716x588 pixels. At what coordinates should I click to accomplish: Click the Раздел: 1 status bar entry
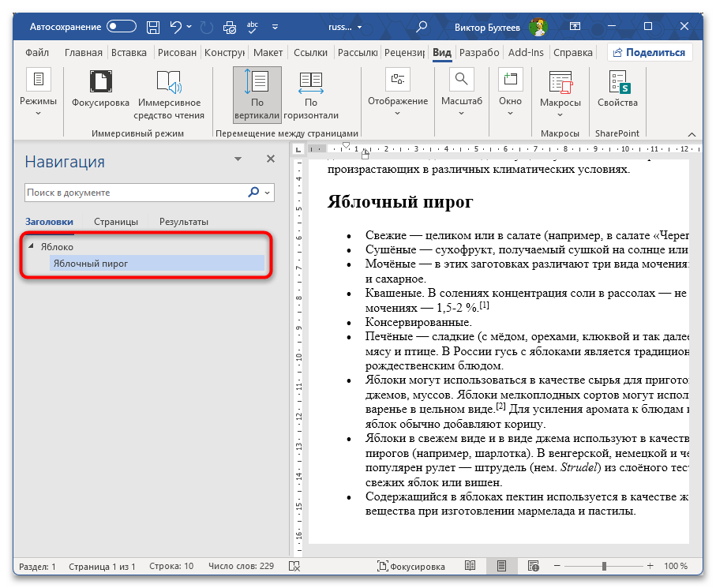pyautogui.click(x=37, y=567)
